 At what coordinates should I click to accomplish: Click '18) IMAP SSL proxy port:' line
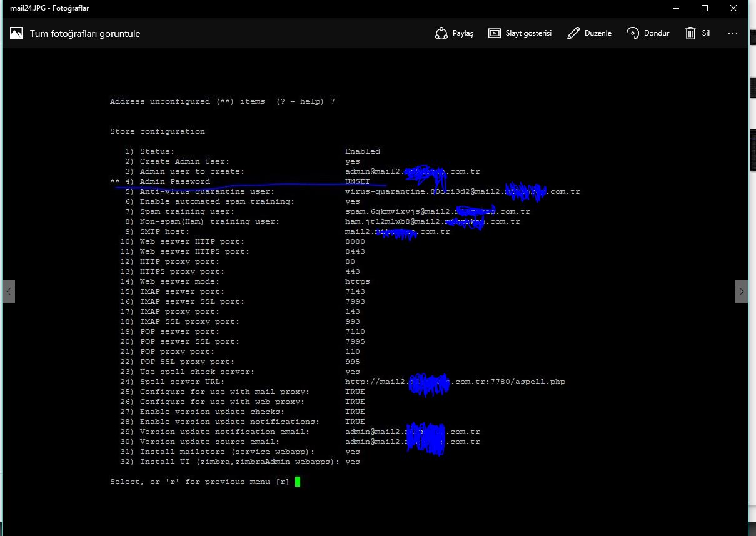click(180, 321)
